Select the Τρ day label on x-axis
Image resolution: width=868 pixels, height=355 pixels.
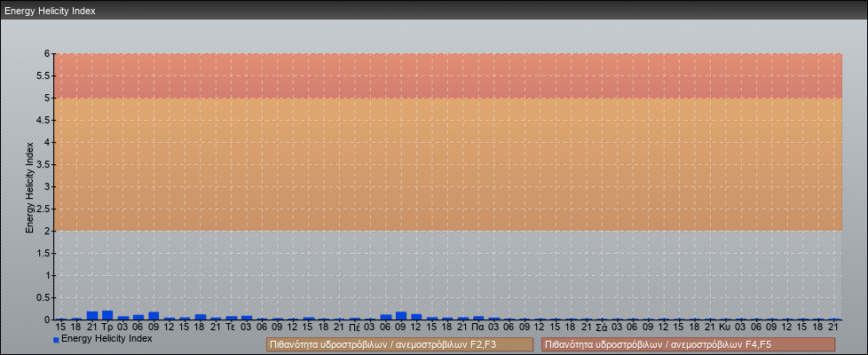pos(107,327)
